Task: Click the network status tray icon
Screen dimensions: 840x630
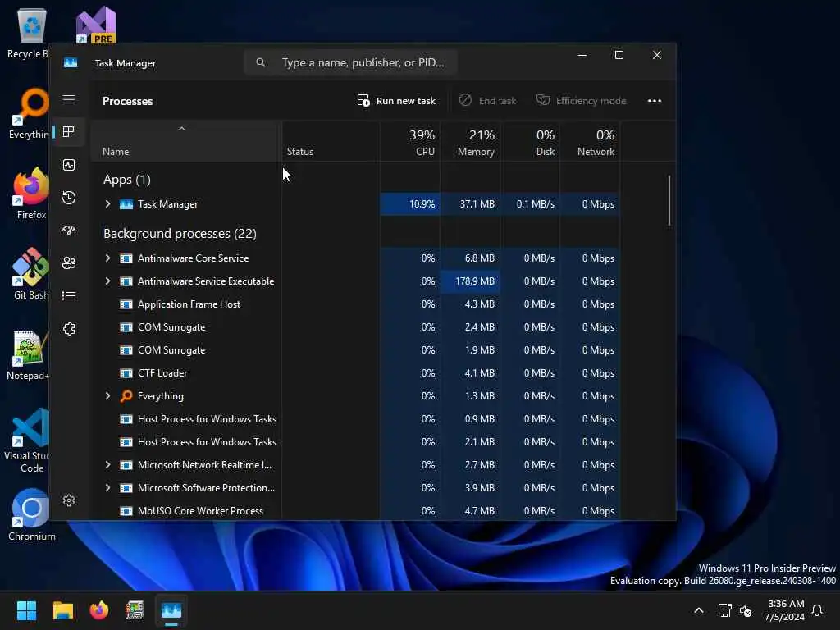Action: tap(724, 610)
